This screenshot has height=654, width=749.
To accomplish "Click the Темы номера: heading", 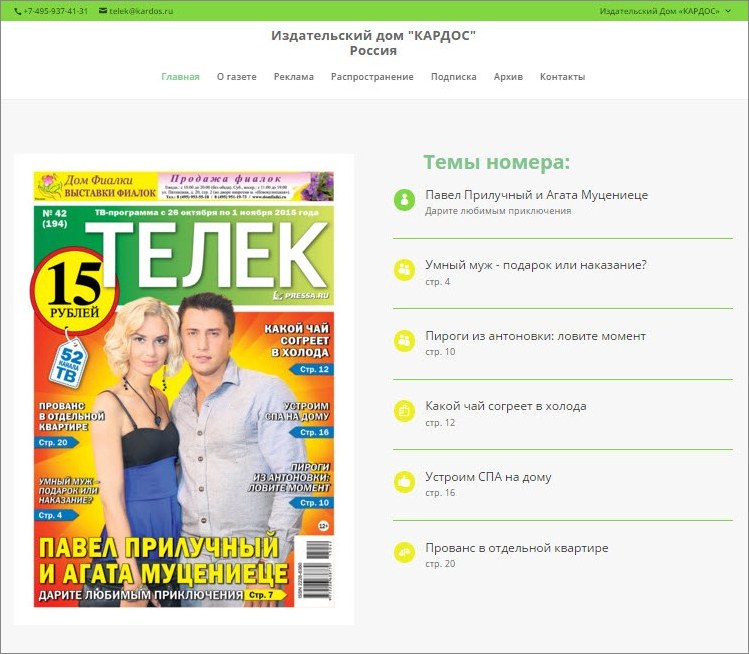I will point(497,162).
